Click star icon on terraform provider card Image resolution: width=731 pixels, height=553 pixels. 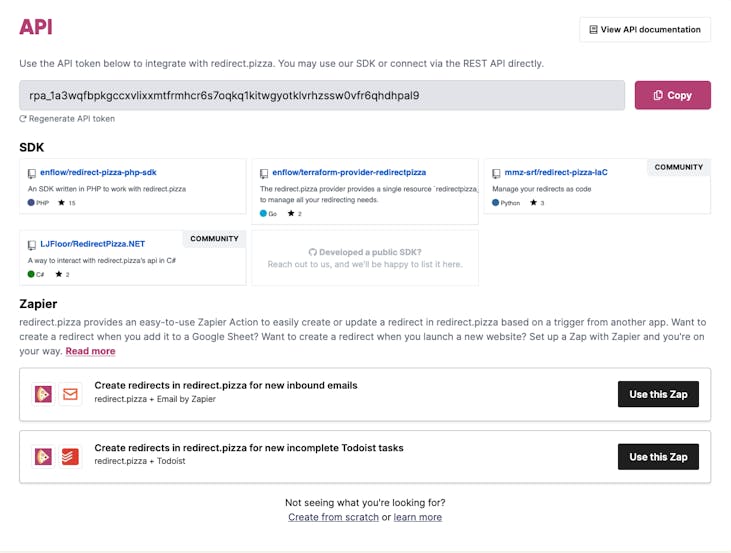click(x=291, y=214)
